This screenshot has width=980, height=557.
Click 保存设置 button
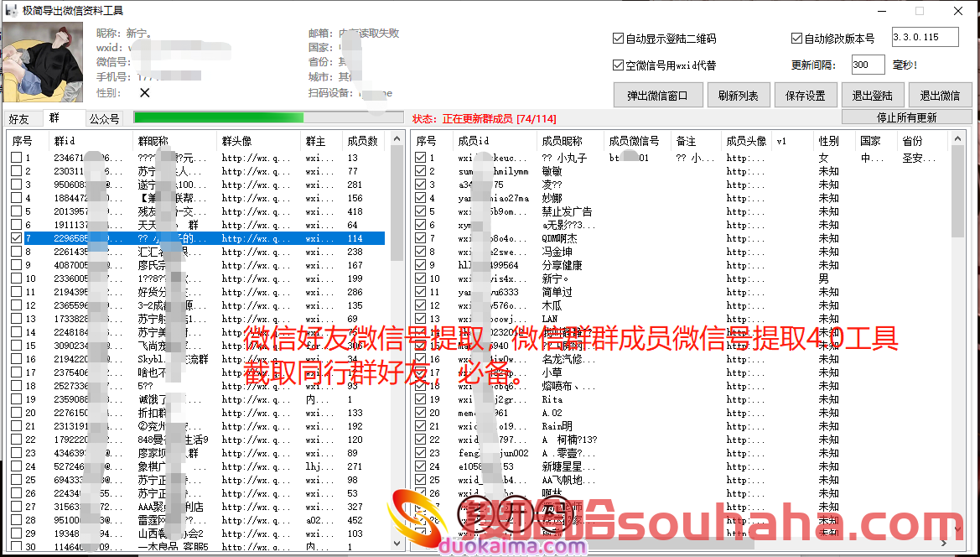click(x=805, y=96)
